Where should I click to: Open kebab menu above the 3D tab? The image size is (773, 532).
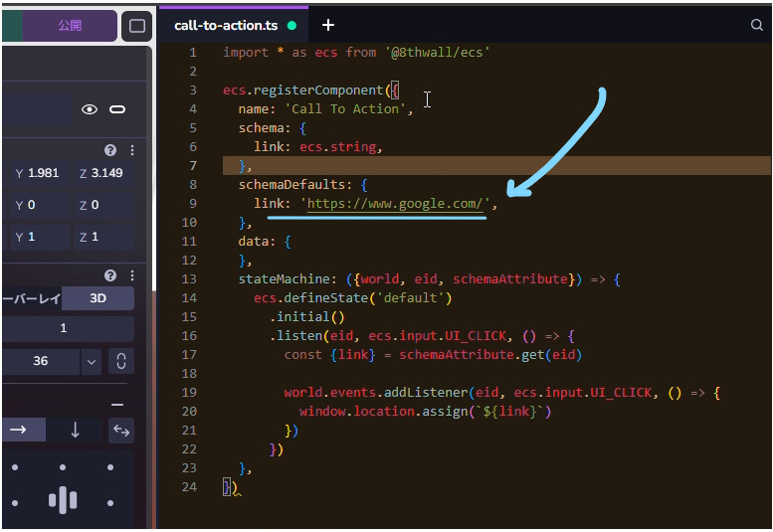click(x=132, y=275)
